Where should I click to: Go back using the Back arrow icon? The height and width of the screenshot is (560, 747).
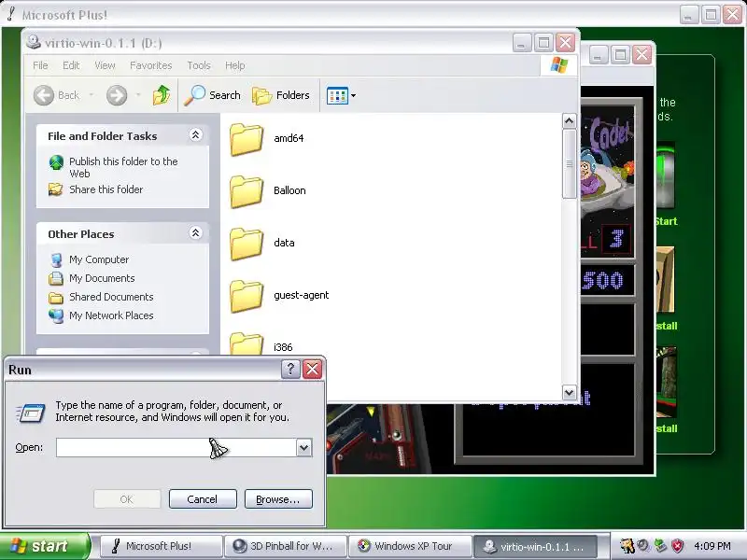tap(44, 95)
